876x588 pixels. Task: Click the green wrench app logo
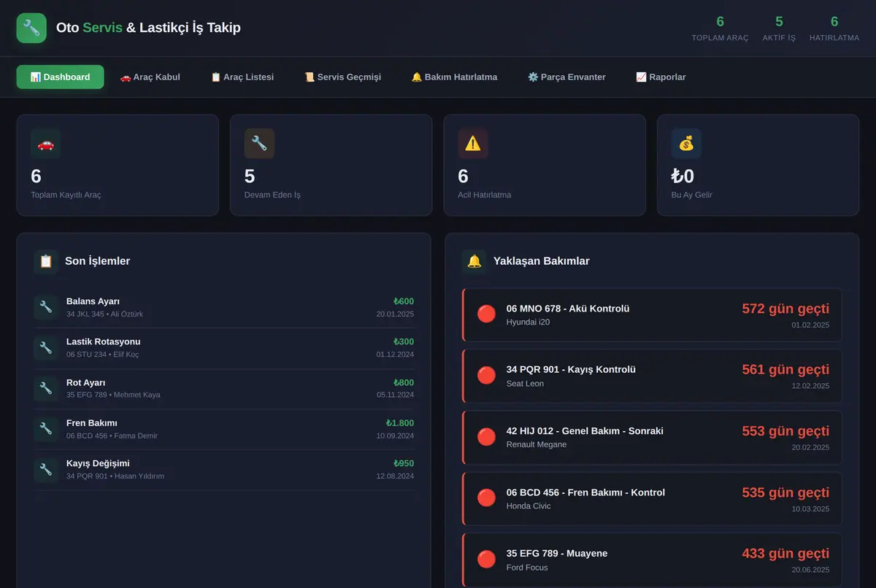(x=31, y=28)
